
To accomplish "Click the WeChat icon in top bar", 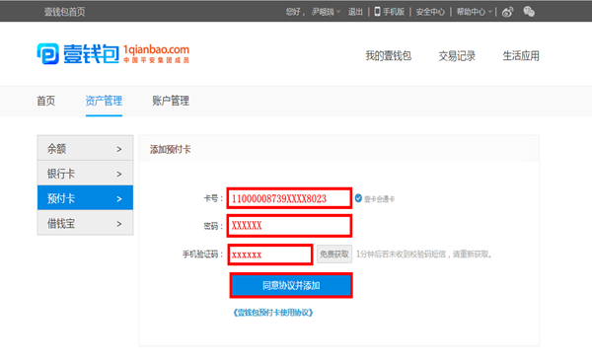I will (529, 12).
